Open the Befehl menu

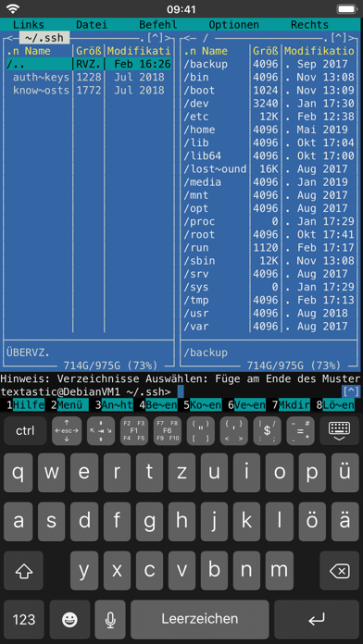(158, 25)
